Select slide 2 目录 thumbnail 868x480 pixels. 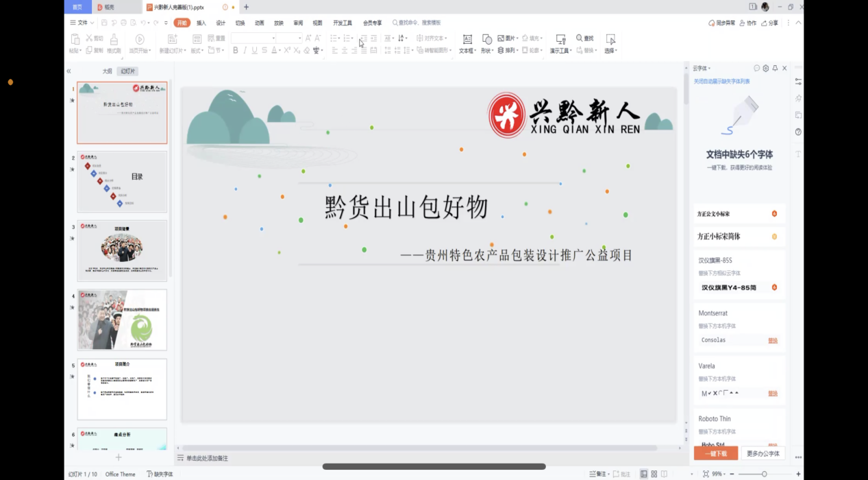tap(122, 182)
